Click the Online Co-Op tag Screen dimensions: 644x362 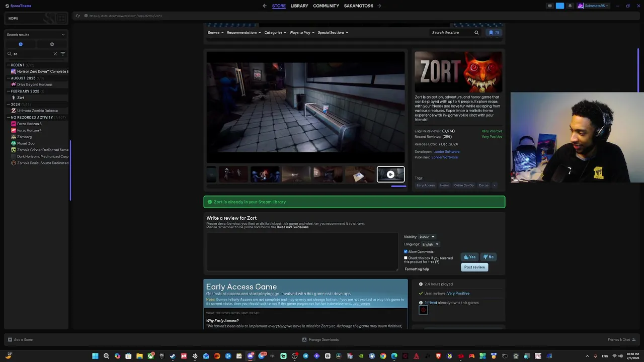click(x=464, y=186)
